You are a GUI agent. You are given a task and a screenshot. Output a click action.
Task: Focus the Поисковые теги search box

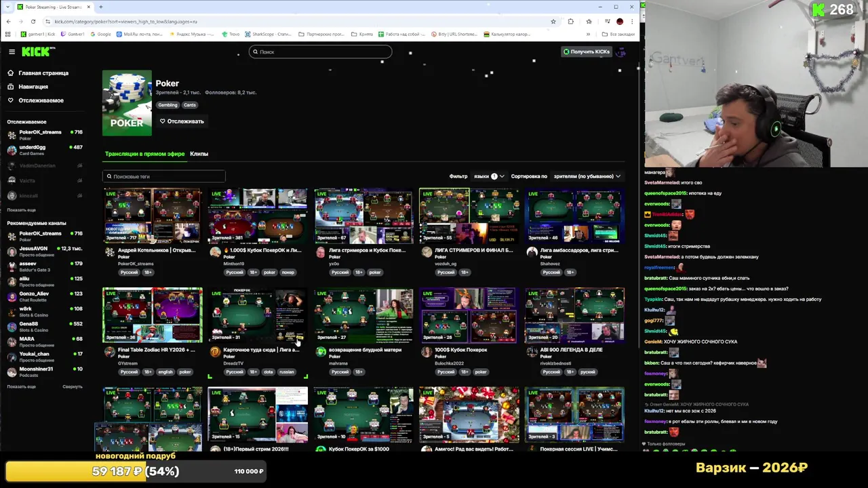[163, 176]
